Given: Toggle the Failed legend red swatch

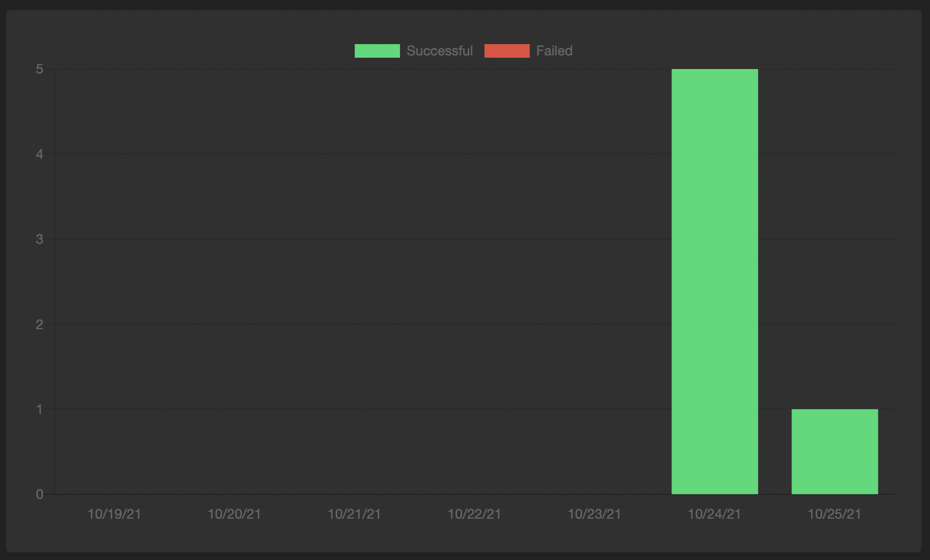Looking at the screenshot, I should point(507,51).
